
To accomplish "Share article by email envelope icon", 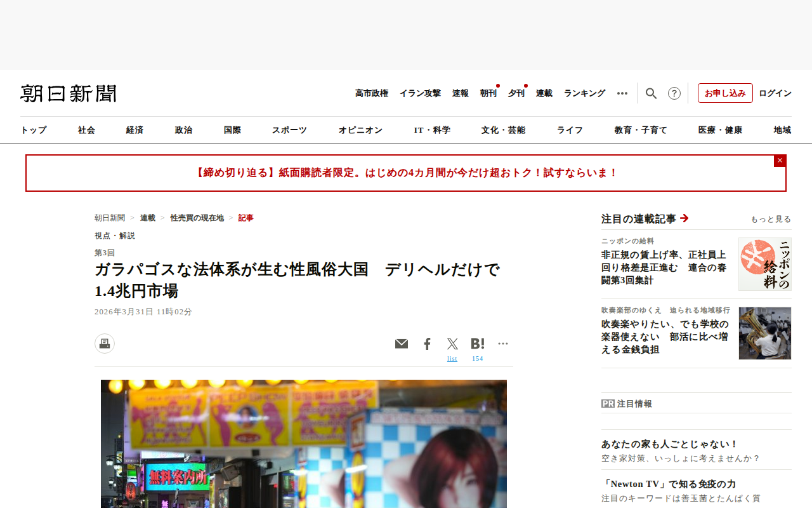I will (402, 344).
